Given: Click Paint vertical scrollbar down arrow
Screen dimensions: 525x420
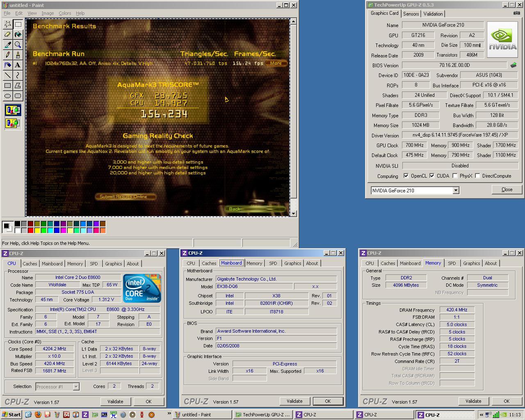Looking at the screenshot, I should tap(293, 213).
